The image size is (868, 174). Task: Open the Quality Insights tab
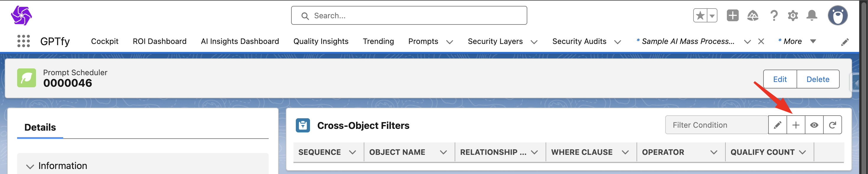[x=321, y=41]
